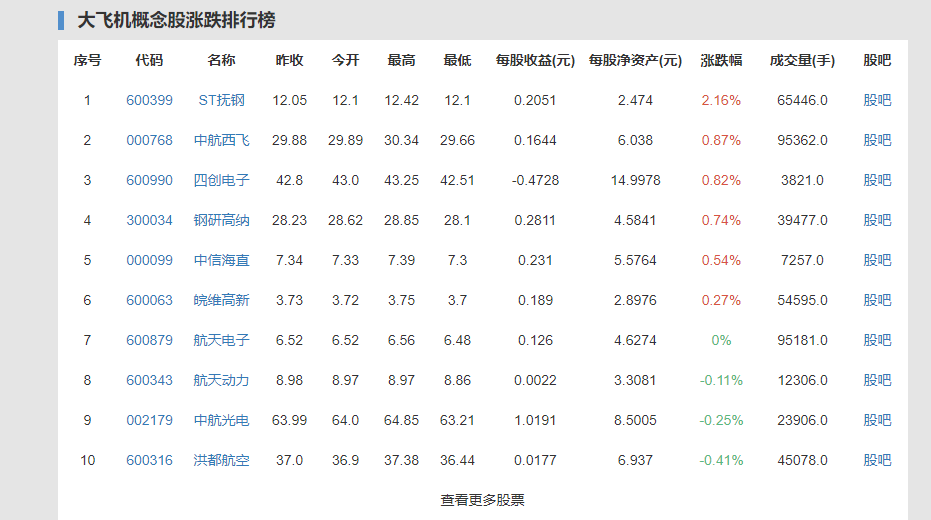Click the 0.27% change value
Viewport: 931px width, 520px height.
721,300
